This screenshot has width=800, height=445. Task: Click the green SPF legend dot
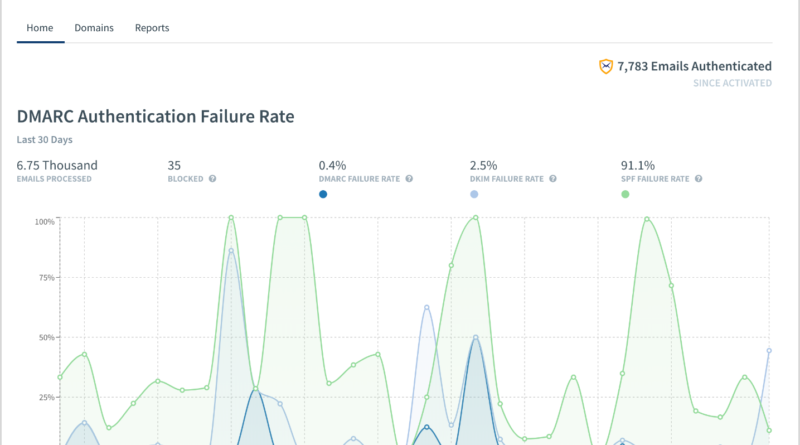(625, 194)
